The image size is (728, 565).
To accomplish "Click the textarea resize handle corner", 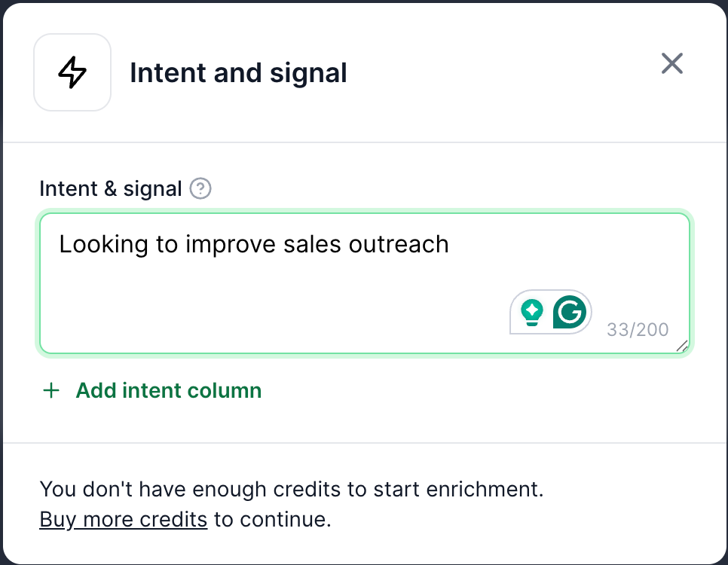I will [681, 346].
